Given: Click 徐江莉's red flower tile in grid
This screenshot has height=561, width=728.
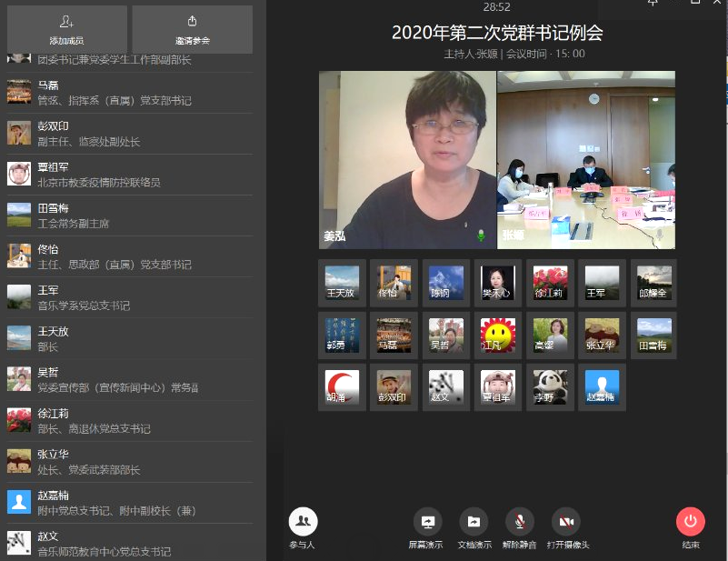Looking at the screenshot, I should pos(550,283).
